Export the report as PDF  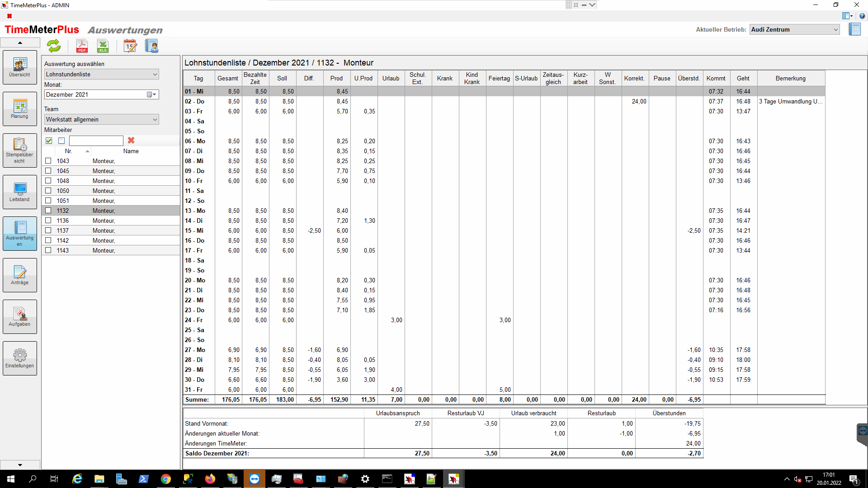coord(82,46)
